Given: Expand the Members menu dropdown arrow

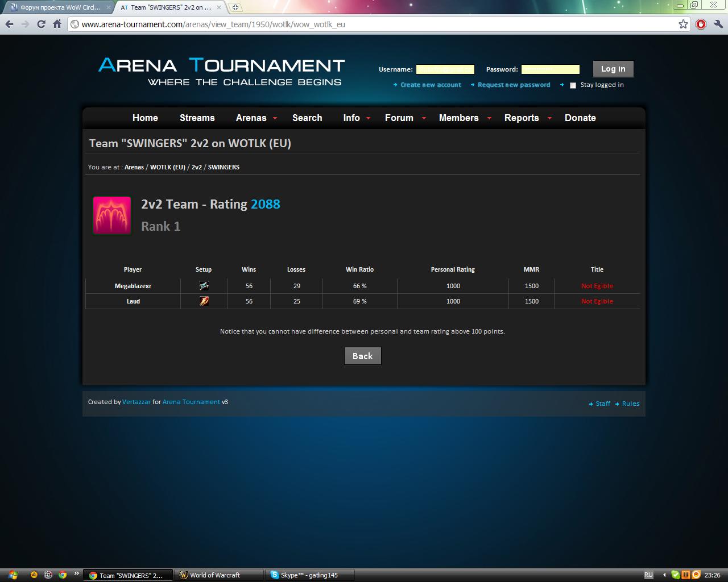Looking at the screenshot, I should coord(489,118).
